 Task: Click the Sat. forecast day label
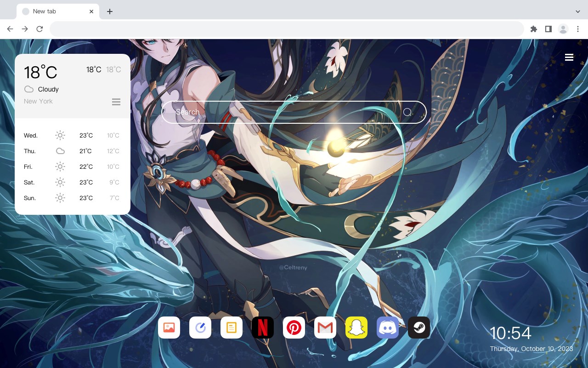[29, 182]
